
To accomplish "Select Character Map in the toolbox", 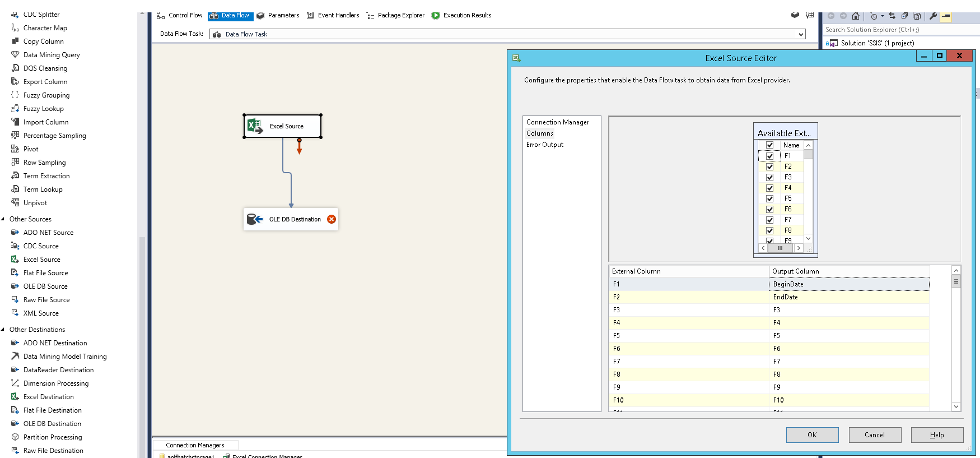I will click(45, 28).
